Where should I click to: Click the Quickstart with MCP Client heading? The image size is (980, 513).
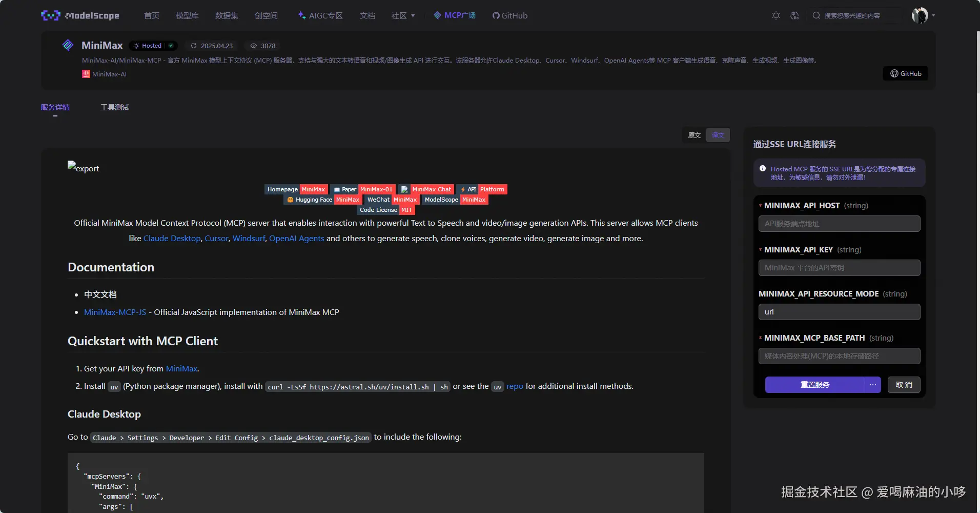pyautogui.click(x=142, y=341)
